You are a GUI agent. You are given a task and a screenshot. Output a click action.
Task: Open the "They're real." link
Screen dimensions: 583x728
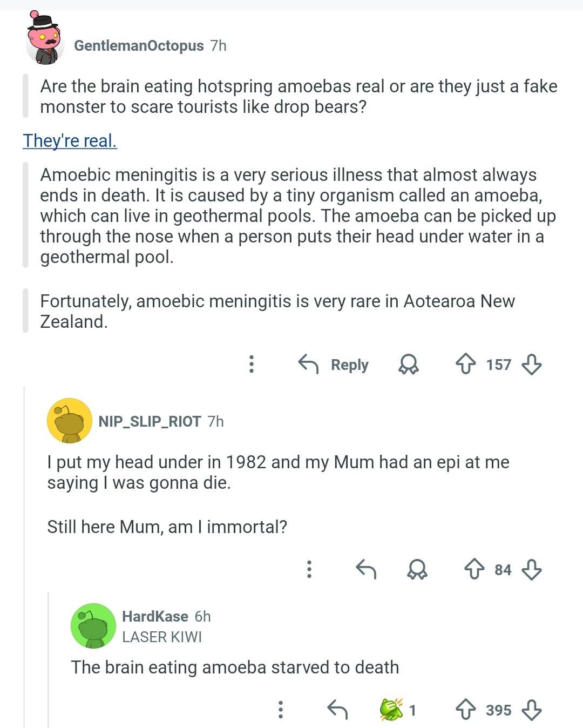point(70,140)
